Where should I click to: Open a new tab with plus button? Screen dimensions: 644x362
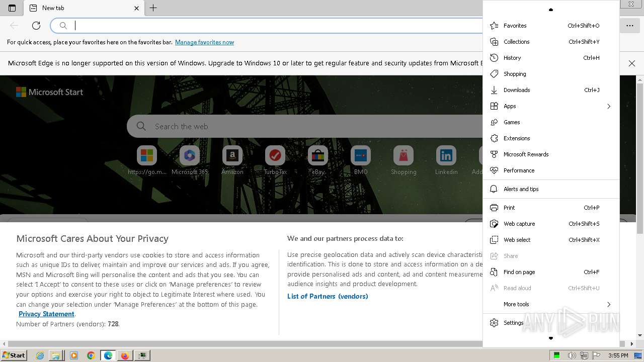click(x=153, y=8)
